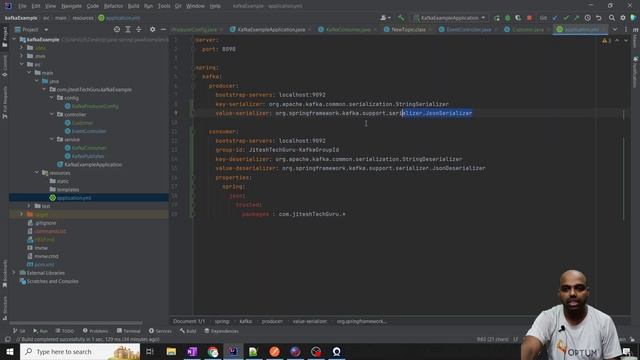Open Chrome from the taskbar
640x360 pixels.
(213, 351)
